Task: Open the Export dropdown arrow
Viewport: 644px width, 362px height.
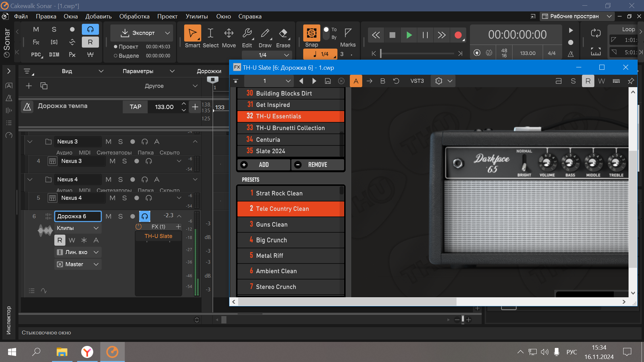Action: pos(167,33)
